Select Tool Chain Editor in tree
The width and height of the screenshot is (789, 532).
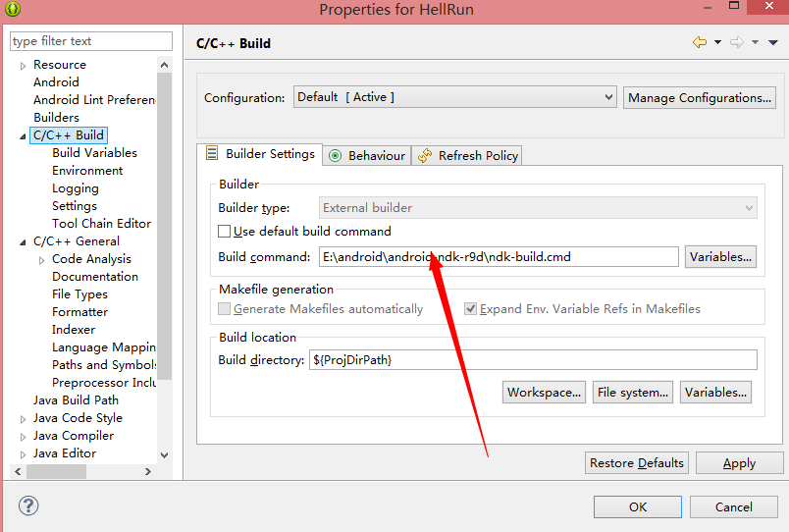tap(101, 224)
